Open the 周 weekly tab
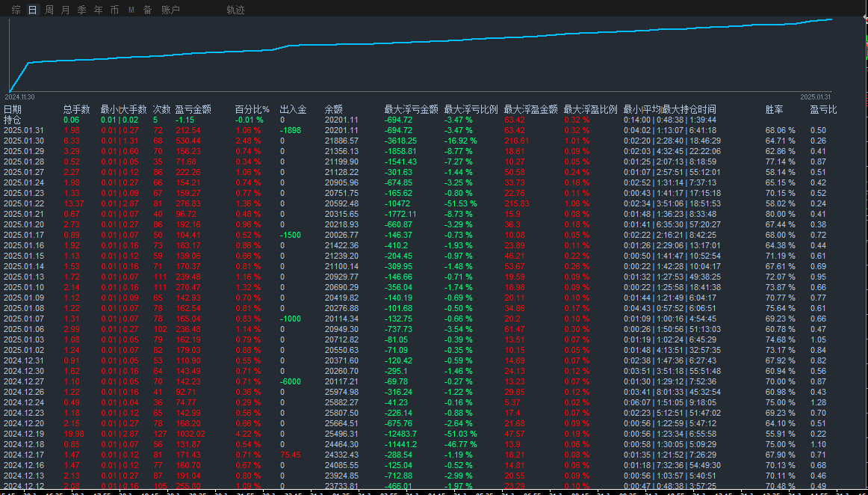The image size is (868, 495). (49, 10)
